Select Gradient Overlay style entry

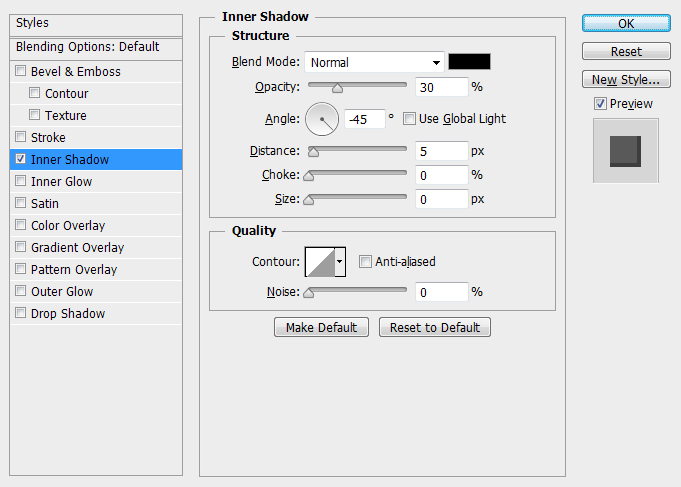coord(76,248)
